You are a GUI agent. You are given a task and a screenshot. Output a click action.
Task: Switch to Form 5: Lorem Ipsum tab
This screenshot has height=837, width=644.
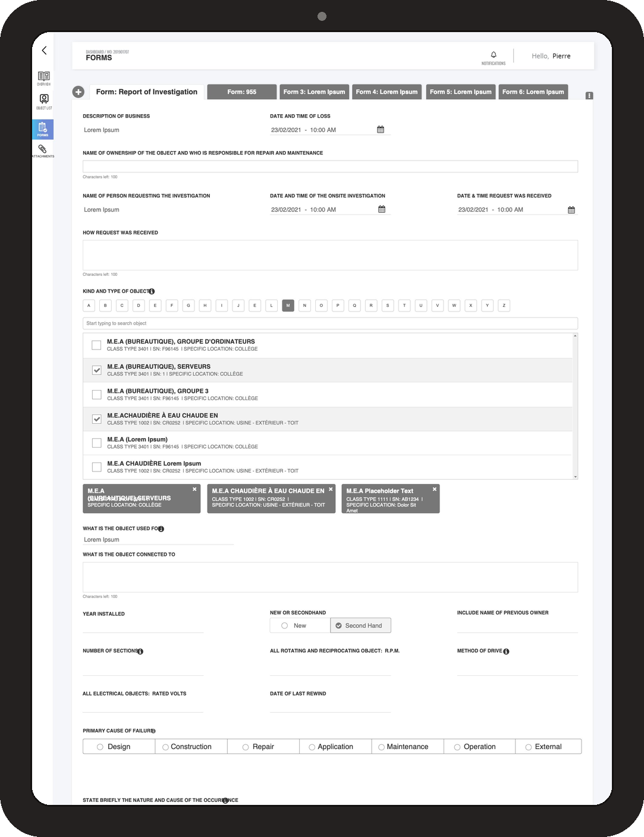coord(461,92)
